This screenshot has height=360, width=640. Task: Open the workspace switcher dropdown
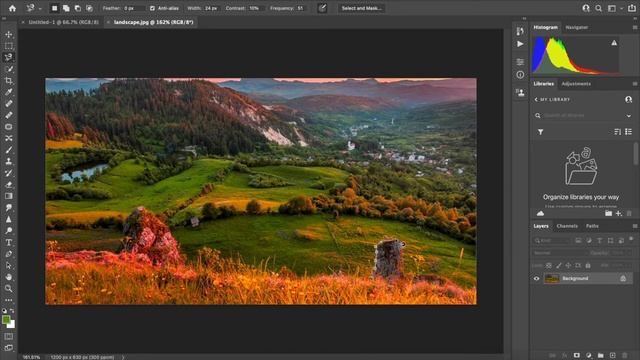(x=621, y=8)
